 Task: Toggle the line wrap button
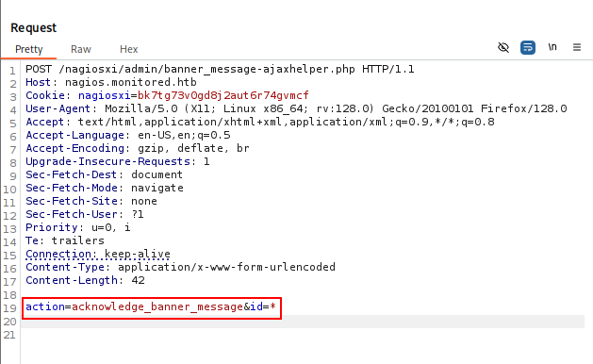click(x=528, y=47)
